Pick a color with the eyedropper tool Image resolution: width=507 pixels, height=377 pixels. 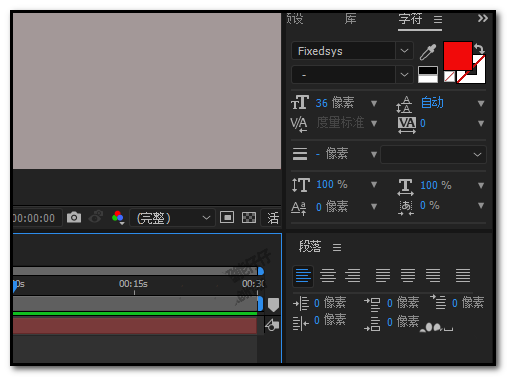tap(428, 52)
